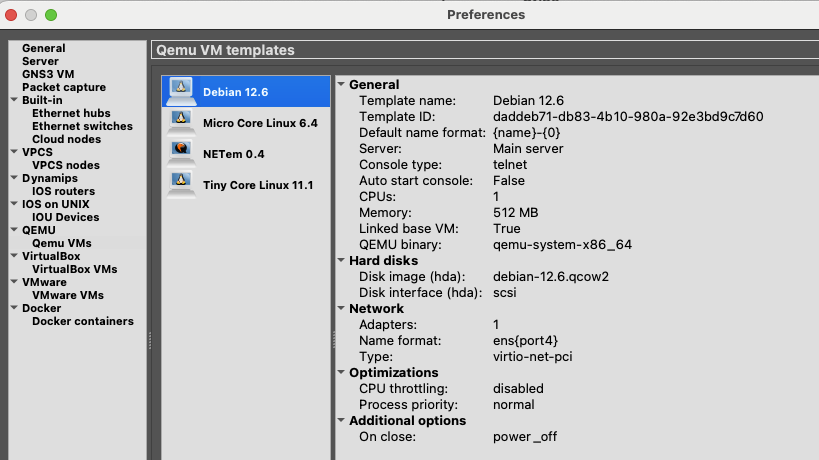
Task: Open VirtualBox VMs settings
Action: tap(75, 269)
